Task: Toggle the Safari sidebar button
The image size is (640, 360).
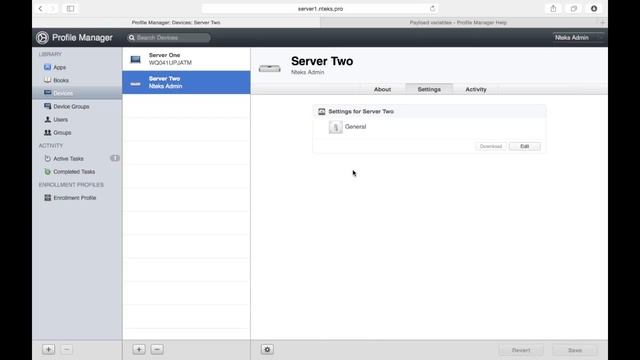Action: 70,8
